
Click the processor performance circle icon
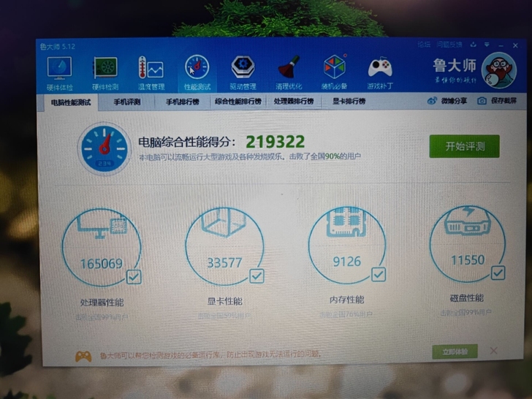point(102,248)
